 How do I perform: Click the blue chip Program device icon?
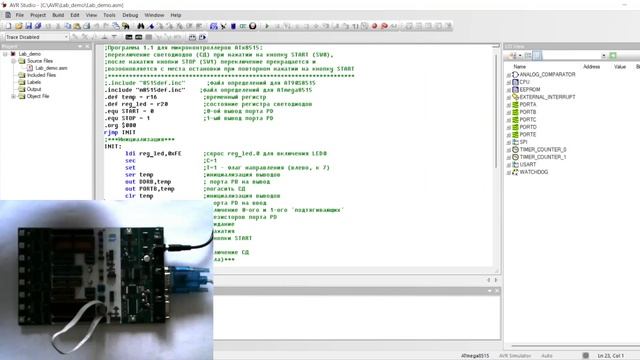pos(233,26)
